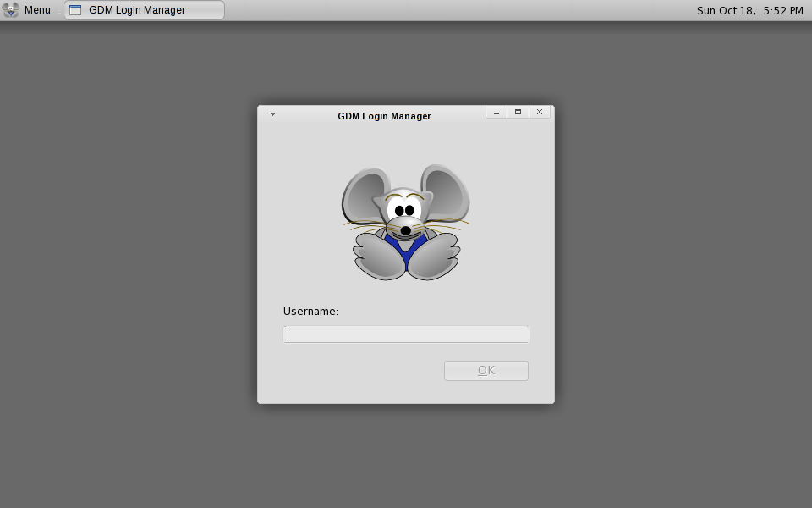Open the clock showing Sun Oct 18
This screenshot has height=508, width=812.
[x=749, y=10]
